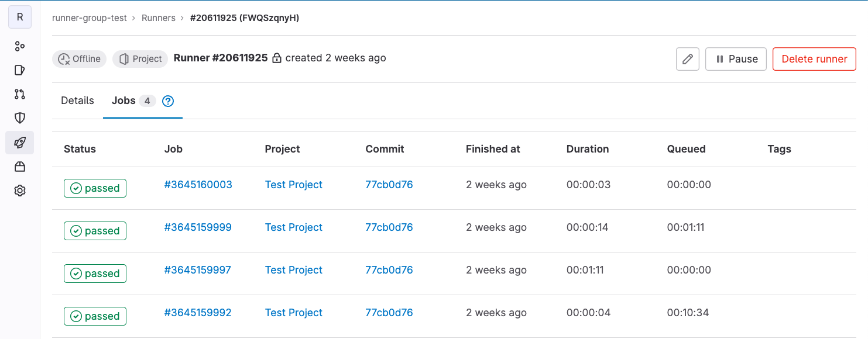Select the Build rocket icon in sidebar

click(x=19, y=143)
